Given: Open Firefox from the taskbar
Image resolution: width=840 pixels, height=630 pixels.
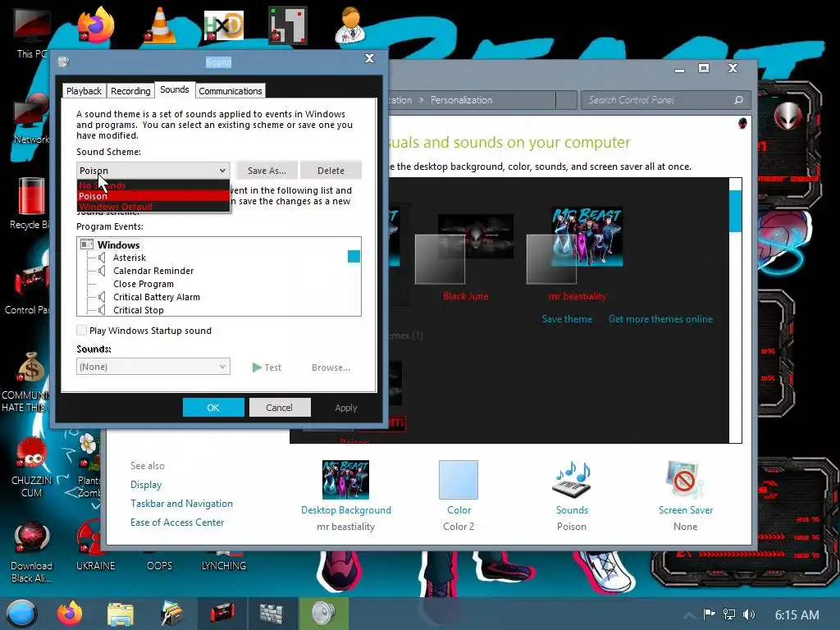Looking at the screenshot, I should pyautogui.click(x=70, y=614).
